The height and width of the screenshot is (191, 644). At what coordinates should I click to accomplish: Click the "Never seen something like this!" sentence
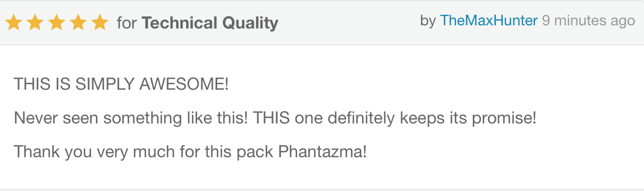(131, 118)
